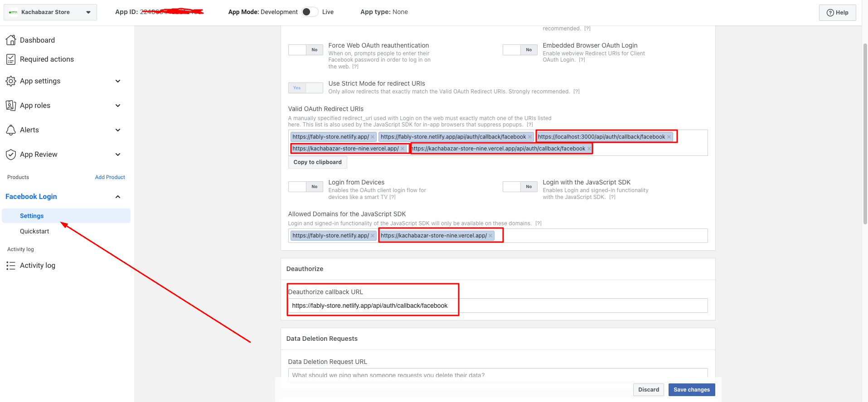Open help tooltip for Login with JavaScript SDK
The width and height of the screenshot is (868, 402).
pyautogui.click(x=612, y=197)
